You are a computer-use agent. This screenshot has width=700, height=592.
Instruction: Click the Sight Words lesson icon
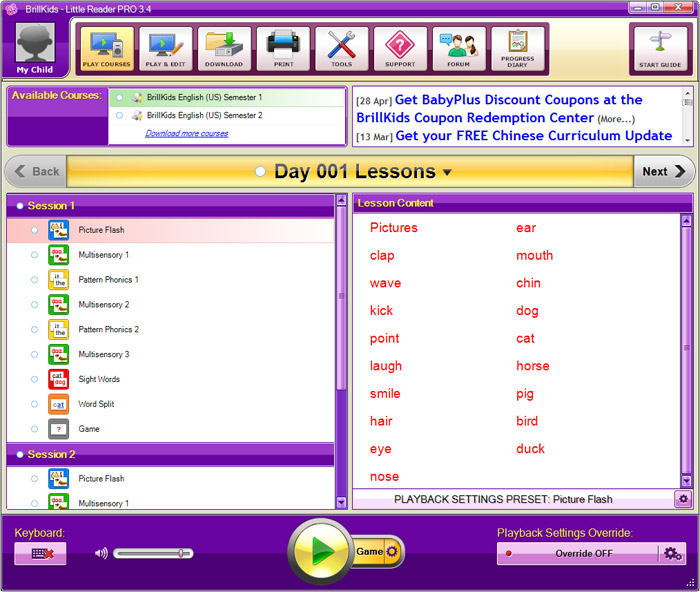coord(58,379)
